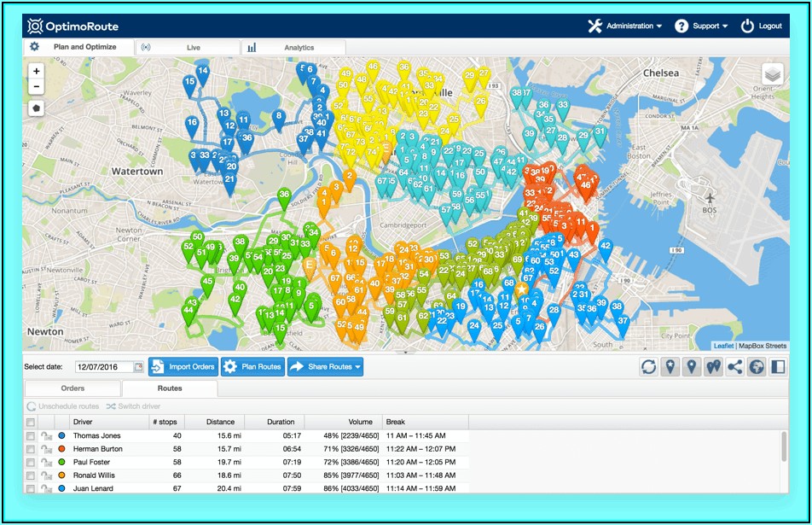Click the Logout button
Image resolution: width=812 pixels, height=525 pixels.
(x=762, y=26)
